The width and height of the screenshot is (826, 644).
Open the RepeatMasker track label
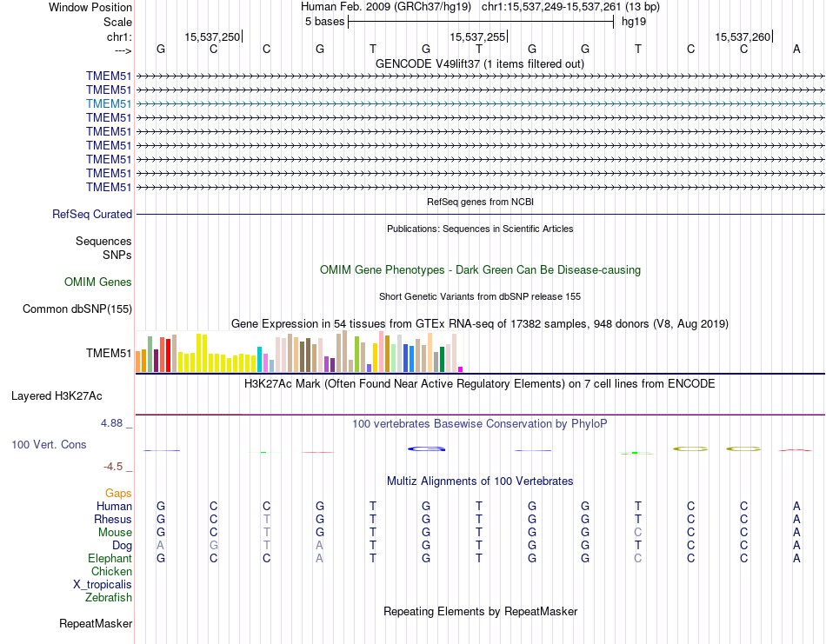click(x=96, y=623)
